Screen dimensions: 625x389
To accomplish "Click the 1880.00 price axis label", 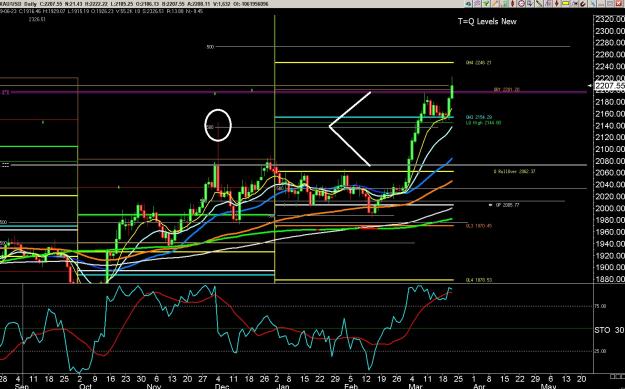I will click(610, 279).
